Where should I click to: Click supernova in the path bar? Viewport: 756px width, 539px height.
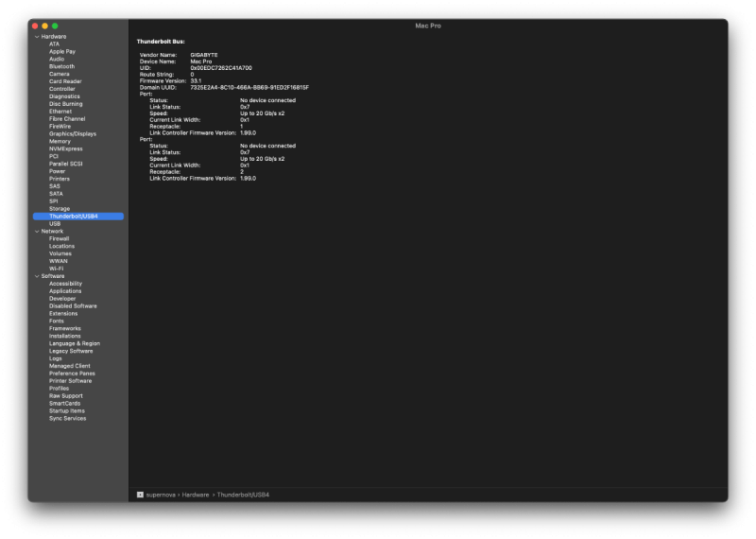click(x=161, y=495)
